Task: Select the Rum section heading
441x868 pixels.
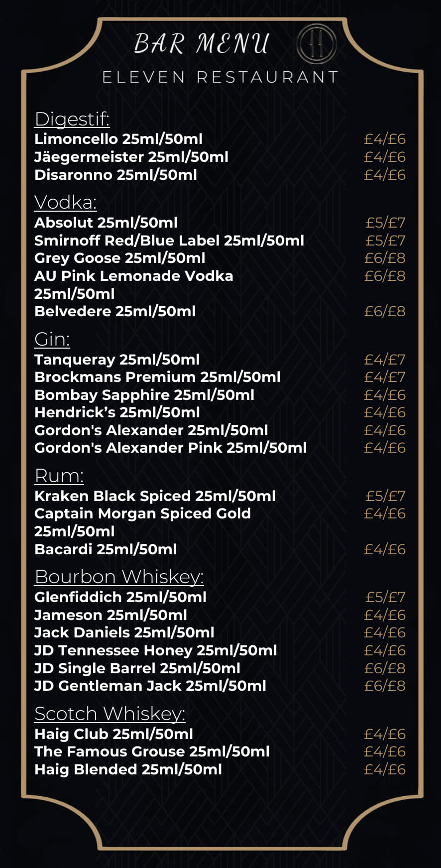Action: (59, 476)
